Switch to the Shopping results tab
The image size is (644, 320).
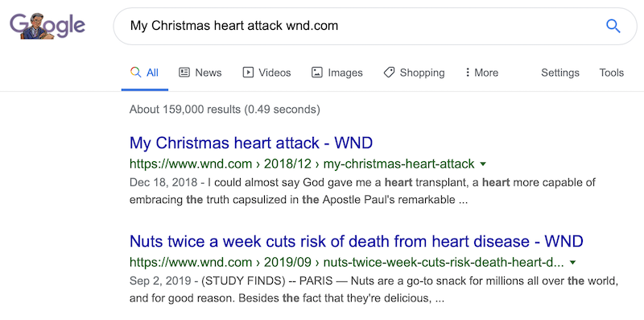click(x=414, y=73)
